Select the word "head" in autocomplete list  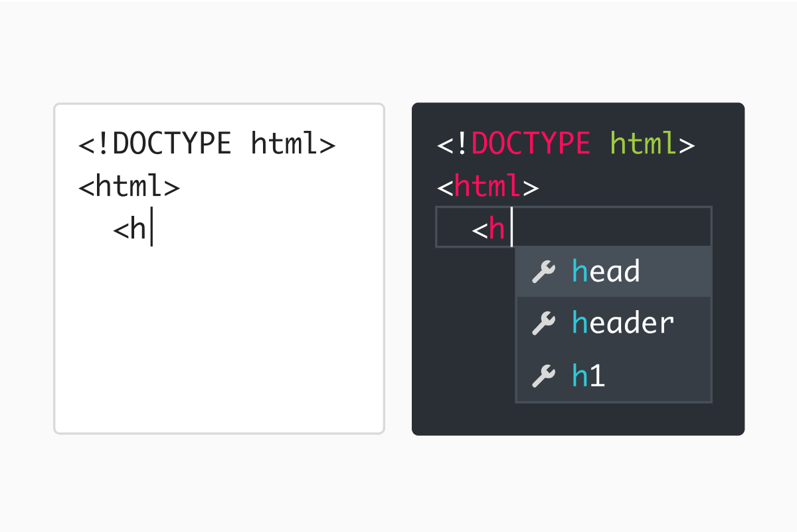[x=606, y=272]
